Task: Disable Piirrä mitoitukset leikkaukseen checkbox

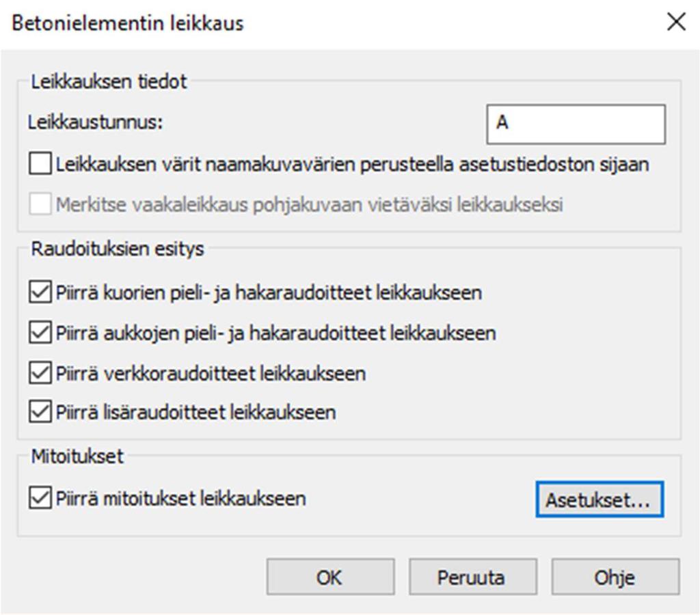Action: tap(40, 498)
